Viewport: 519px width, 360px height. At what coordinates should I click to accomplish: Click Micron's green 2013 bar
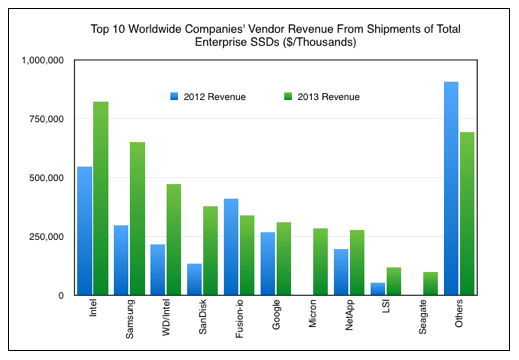coord(320,262)
